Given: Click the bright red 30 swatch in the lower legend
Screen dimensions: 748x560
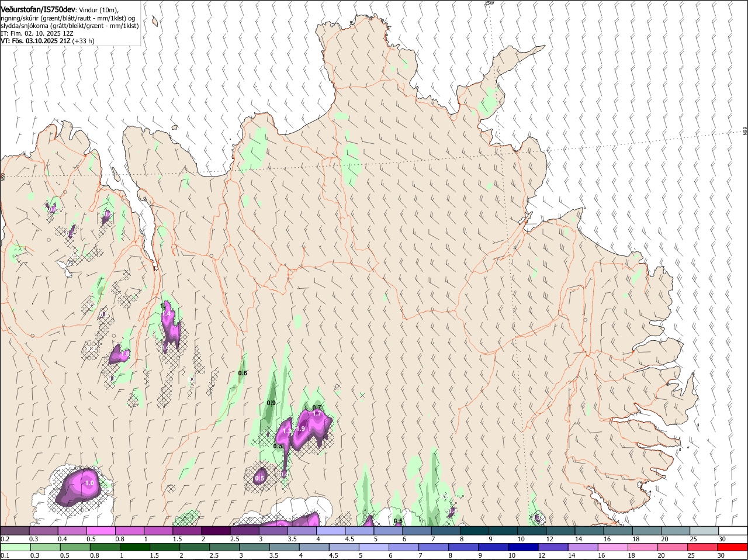Looking at the screenshot, I should [732, 547].
